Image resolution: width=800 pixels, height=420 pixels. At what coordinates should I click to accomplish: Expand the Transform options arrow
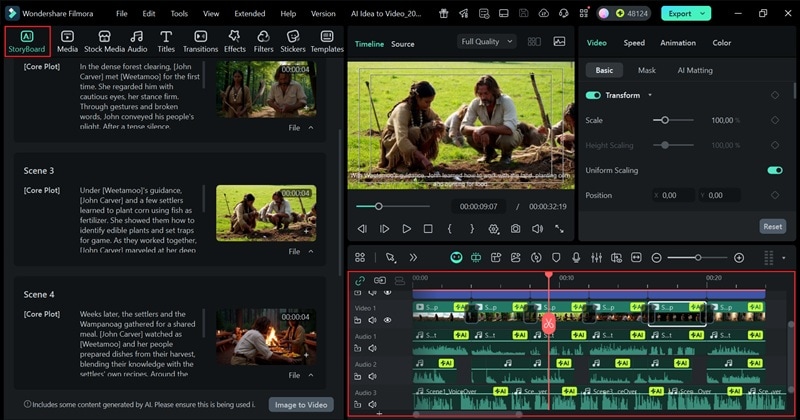[x=649, y=95]
